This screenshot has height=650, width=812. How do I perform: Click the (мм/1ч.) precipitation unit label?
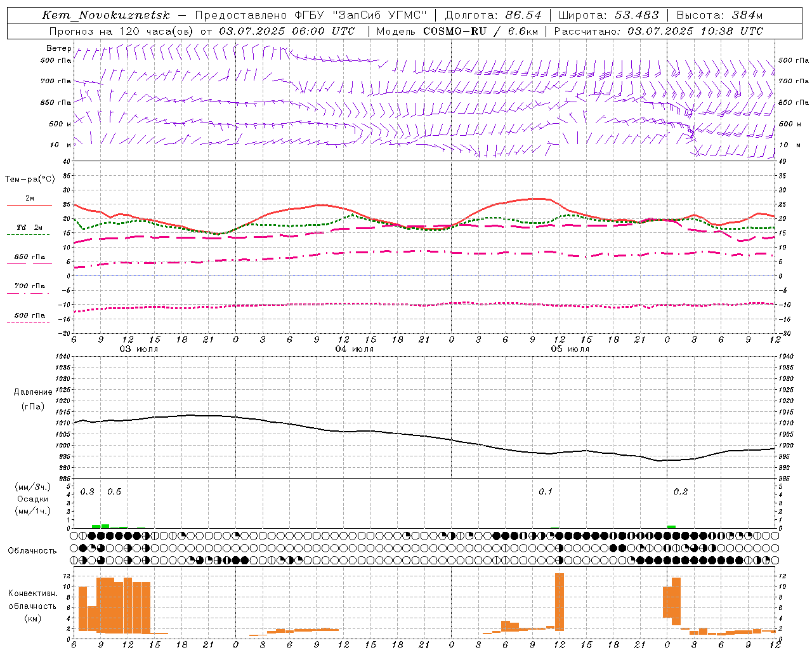[33, 511]
